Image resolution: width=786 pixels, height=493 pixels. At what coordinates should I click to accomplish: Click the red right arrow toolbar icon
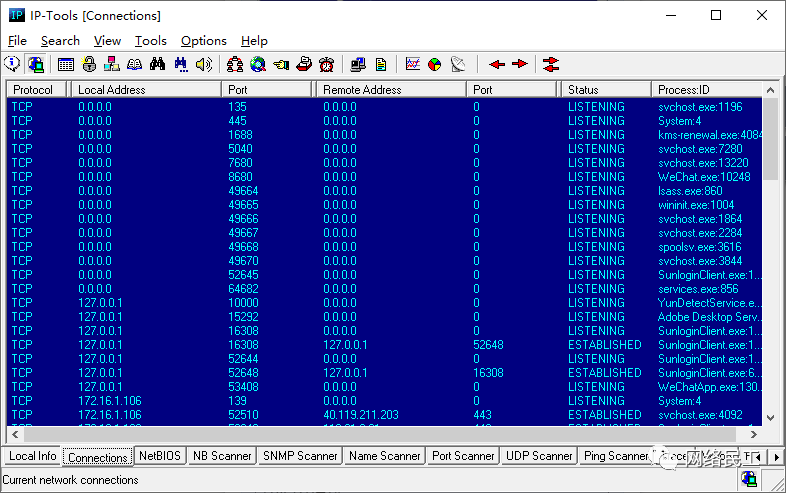(520, 64)
